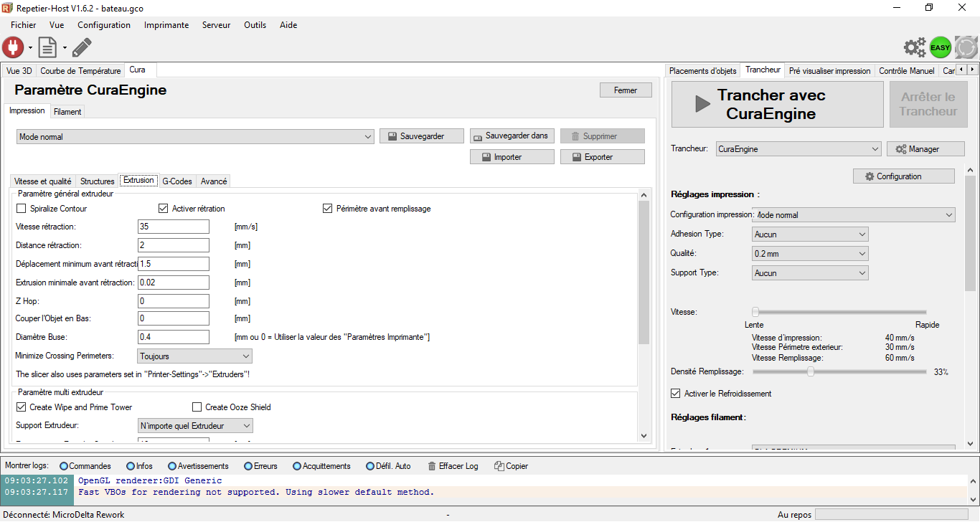Viewport: 980px width, 522px height.
Task: Click the Densité Remplissage slider handle
Action: click(x=811, y=372)
